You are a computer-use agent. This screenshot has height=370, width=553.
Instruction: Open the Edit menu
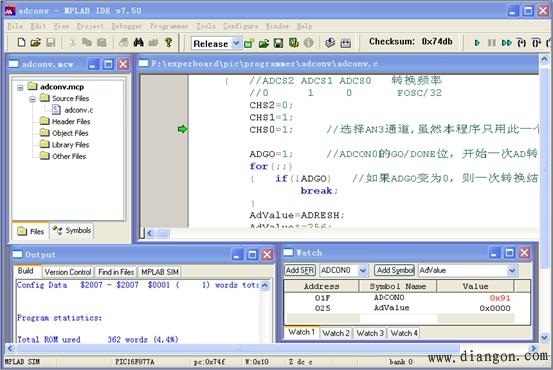[38, 26]
